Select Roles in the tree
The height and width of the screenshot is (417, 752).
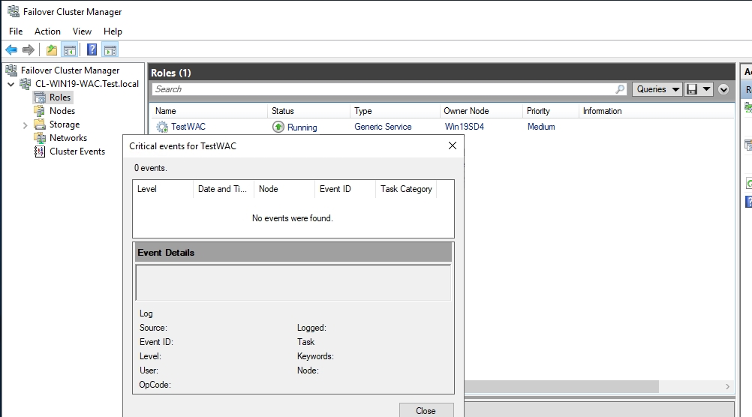click(60, 97)
